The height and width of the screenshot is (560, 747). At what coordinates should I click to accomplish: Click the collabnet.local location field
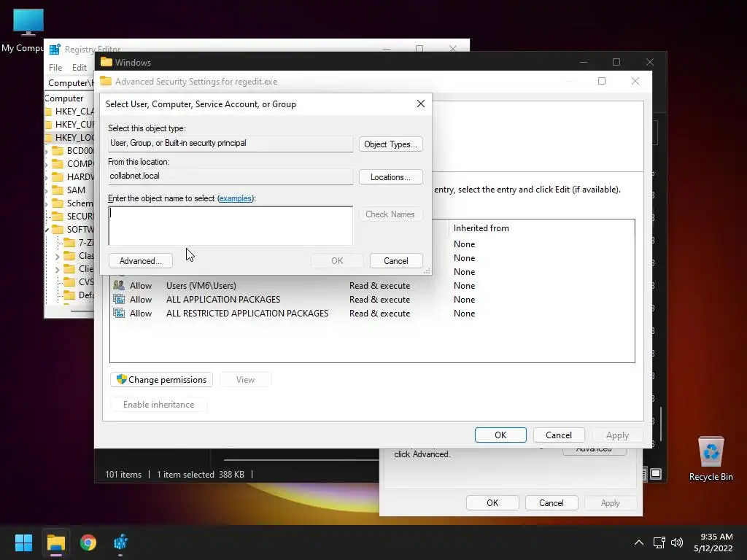[231, 176]
